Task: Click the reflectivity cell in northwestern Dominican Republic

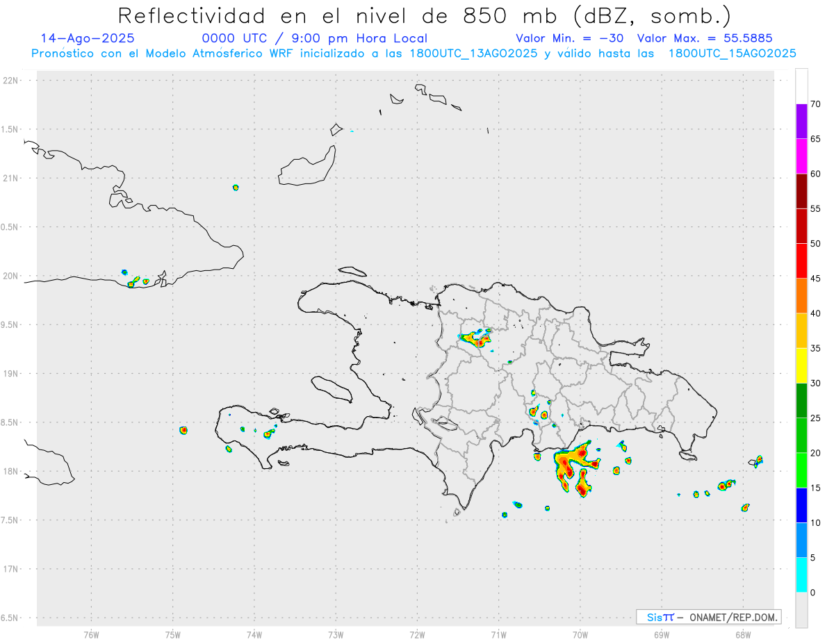Action: [x=477, y=338]
